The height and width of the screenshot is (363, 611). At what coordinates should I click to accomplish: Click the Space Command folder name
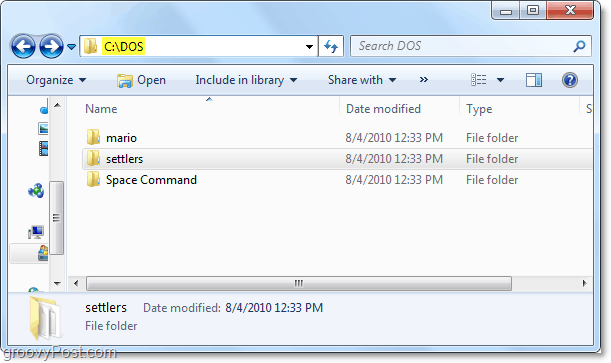(x=151, y=180)
